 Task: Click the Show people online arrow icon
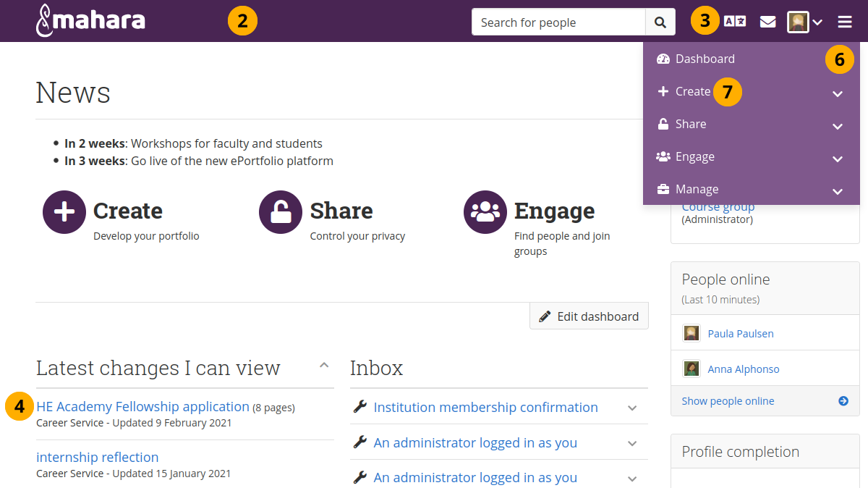tap(843, 401)
